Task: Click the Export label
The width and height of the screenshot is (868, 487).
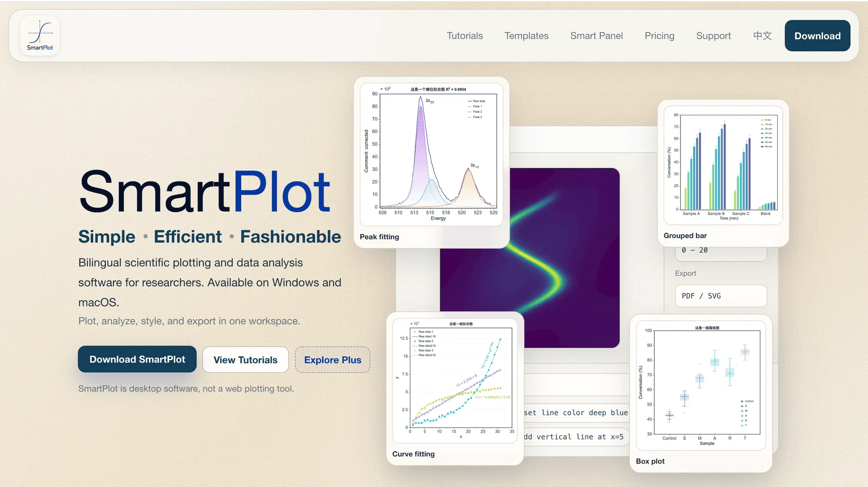Action: (685, 273)
